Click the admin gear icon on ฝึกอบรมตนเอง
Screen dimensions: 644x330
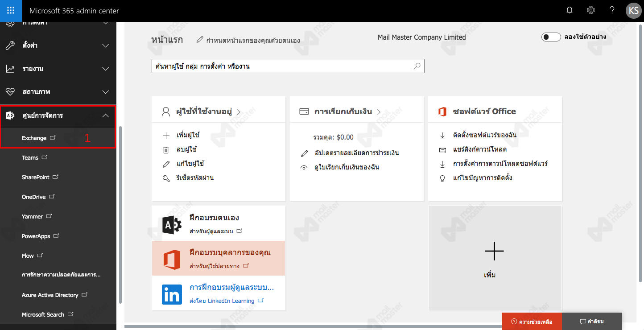pyautogui.click(x=172, y=224)
